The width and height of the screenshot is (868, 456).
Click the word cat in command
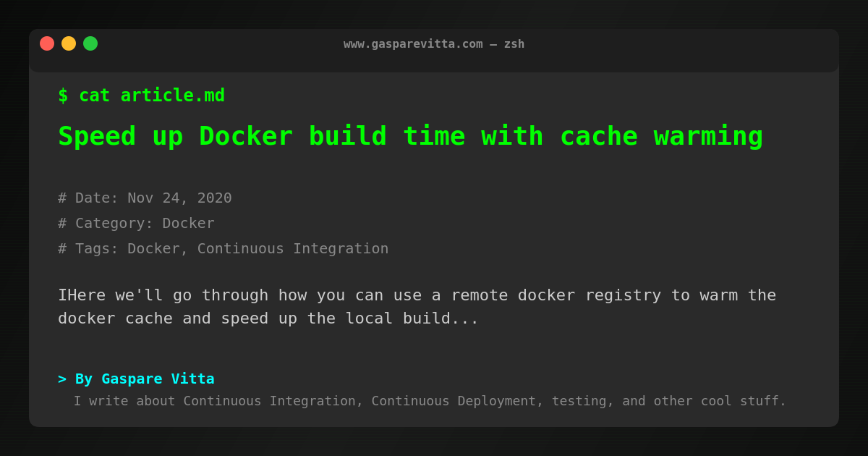tap(94, 96)
